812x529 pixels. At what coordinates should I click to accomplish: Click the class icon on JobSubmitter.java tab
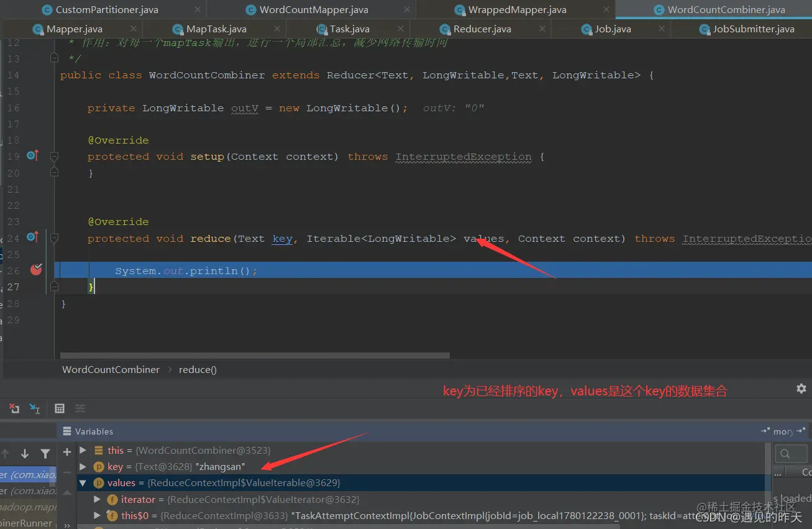click(704, 29)
